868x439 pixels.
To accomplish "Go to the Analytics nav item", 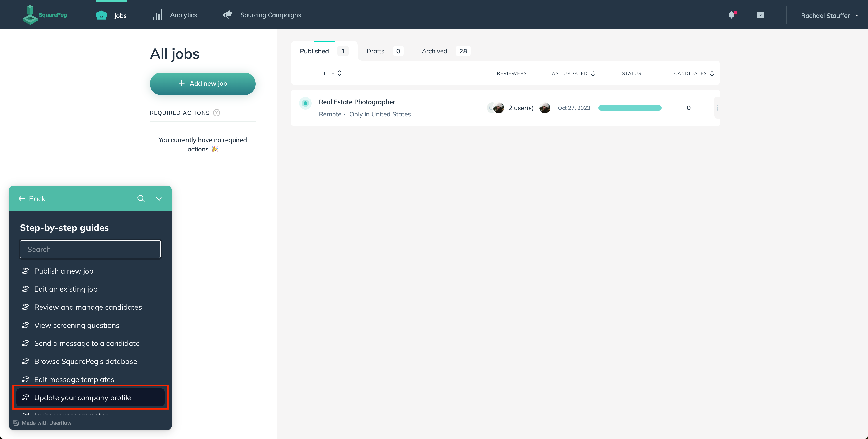I will click(175, 15).
